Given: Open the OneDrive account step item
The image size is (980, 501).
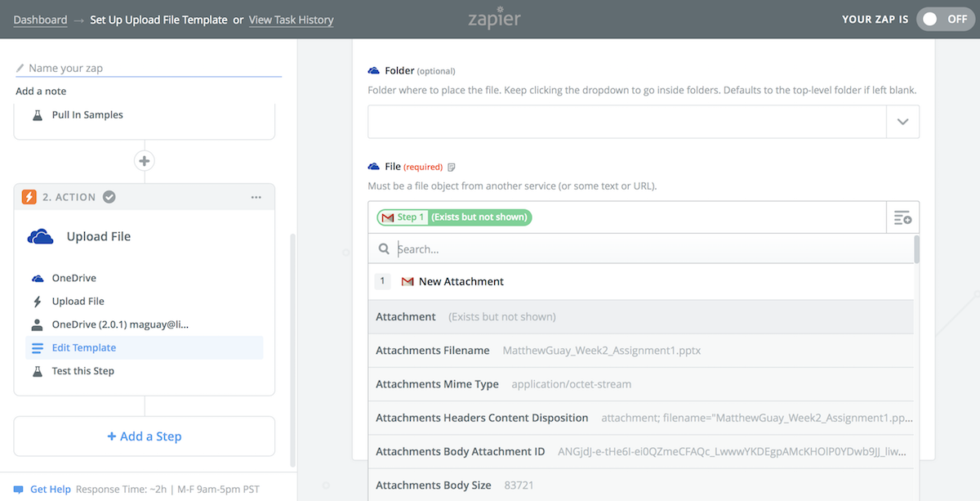Looking at the screenshot, I should click(x=121, y=324).
